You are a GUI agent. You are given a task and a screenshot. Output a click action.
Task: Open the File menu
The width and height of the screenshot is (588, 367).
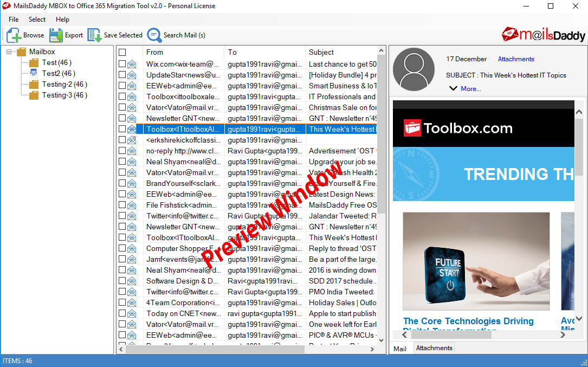pos(14,20)
